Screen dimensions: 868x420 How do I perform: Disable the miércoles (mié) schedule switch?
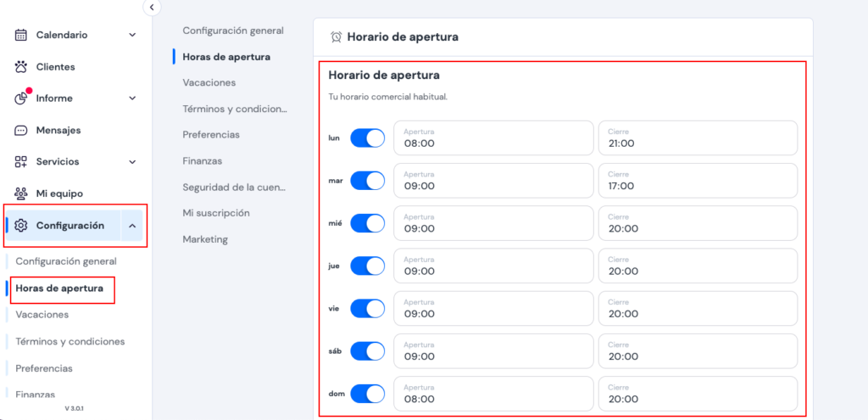[x=367, y=223]
